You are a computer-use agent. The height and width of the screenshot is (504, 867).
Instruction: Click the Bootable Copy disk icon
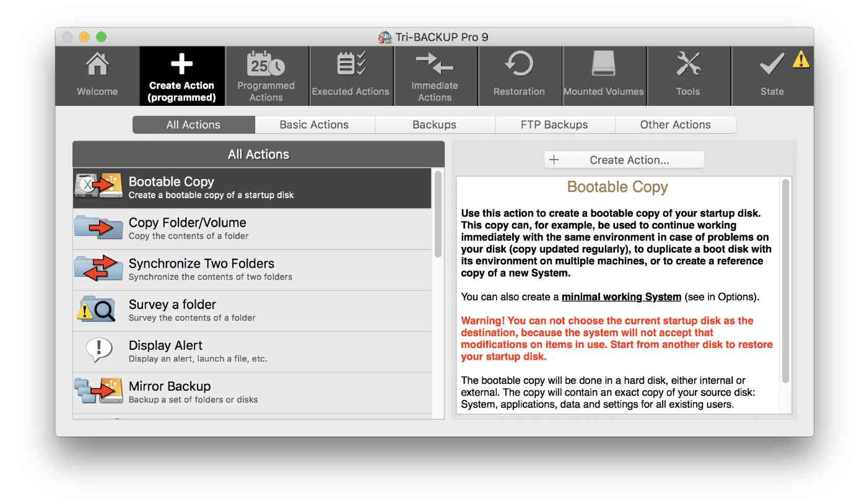click(99, 186)
